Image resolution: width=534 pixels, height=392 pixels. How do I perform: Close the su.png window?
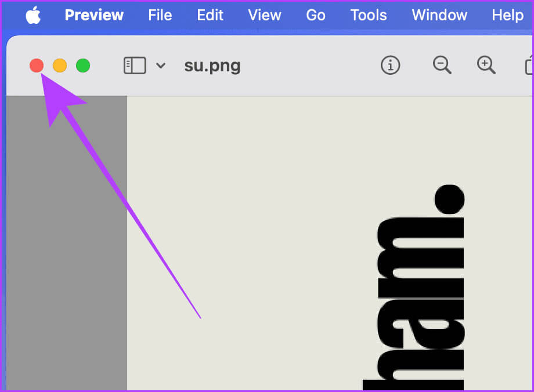[x=37, y=66]
